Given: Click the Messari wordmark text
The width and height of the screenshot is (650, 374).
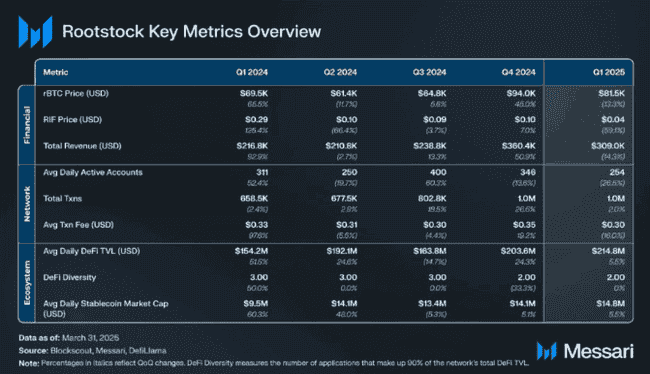Looking at the screenshot, I should pos(599,351).
